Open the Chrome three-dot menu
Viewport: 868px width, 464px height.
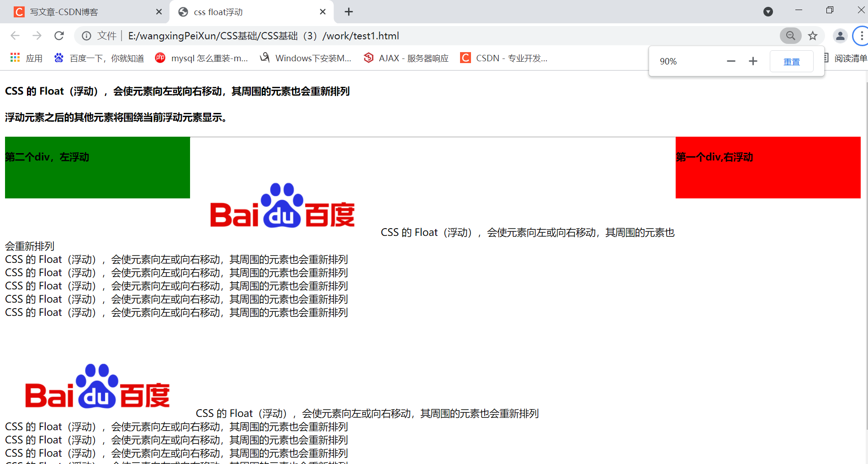point(862,36)
